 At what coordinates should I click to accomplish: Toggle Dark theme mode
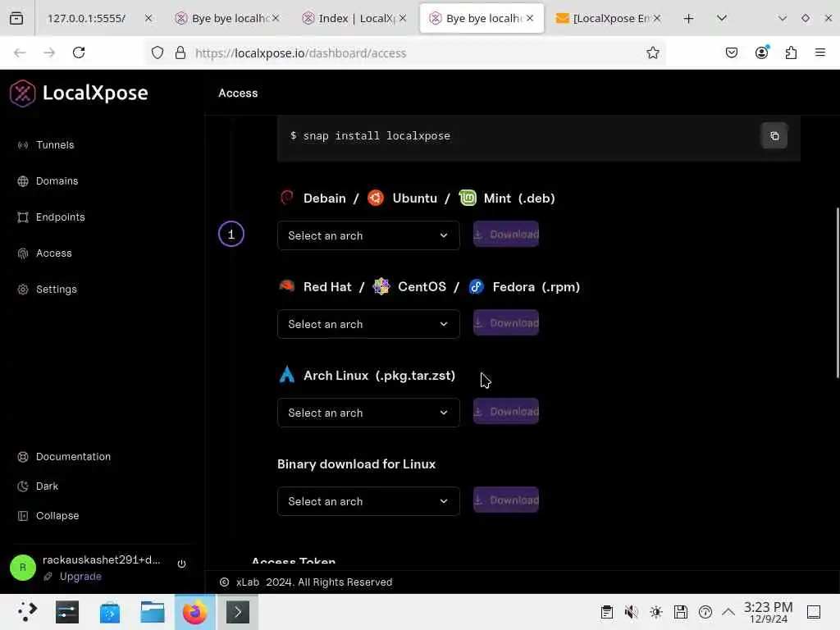(47, 486)
